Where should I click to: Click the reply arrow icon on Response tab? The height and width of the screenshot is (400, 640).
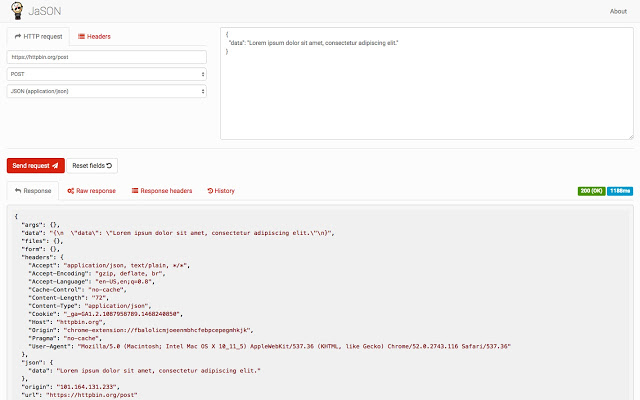coord(18,191)
